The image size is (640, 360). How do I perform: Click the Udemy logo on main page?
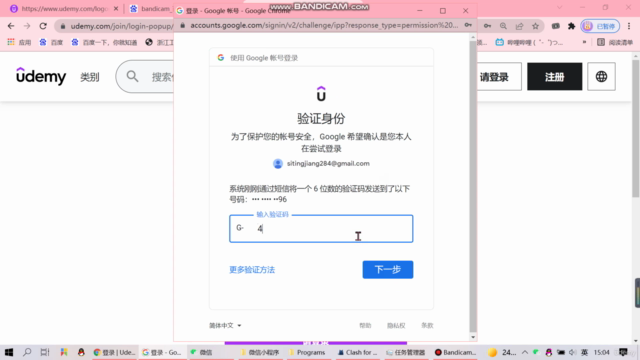click(x=41, y=76)
